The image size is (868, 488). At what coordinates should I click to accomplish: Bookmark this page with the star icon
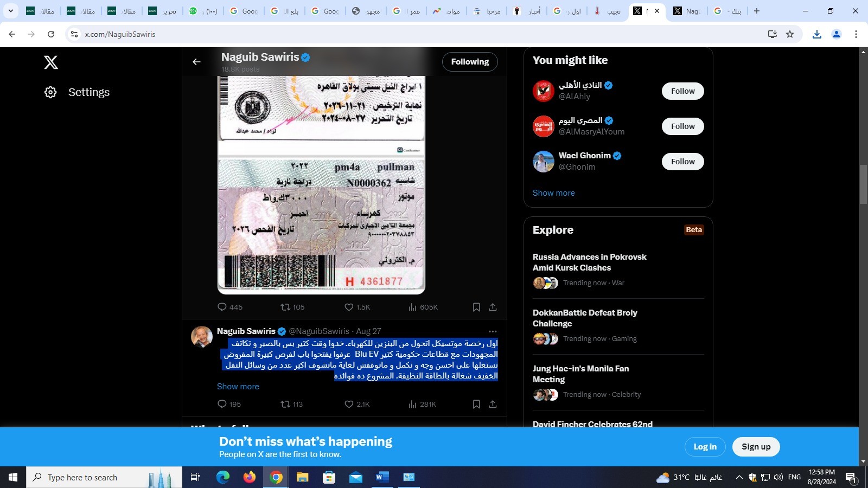point(790,34)
